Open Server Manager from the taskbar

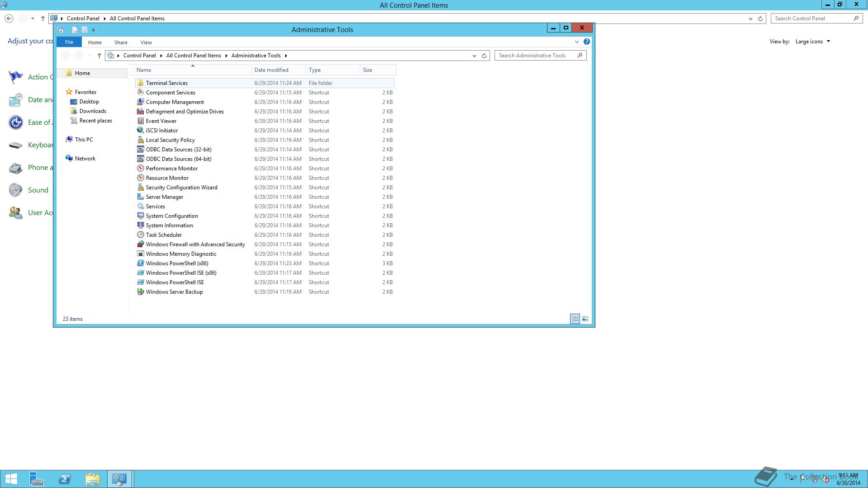pos(37,479)
